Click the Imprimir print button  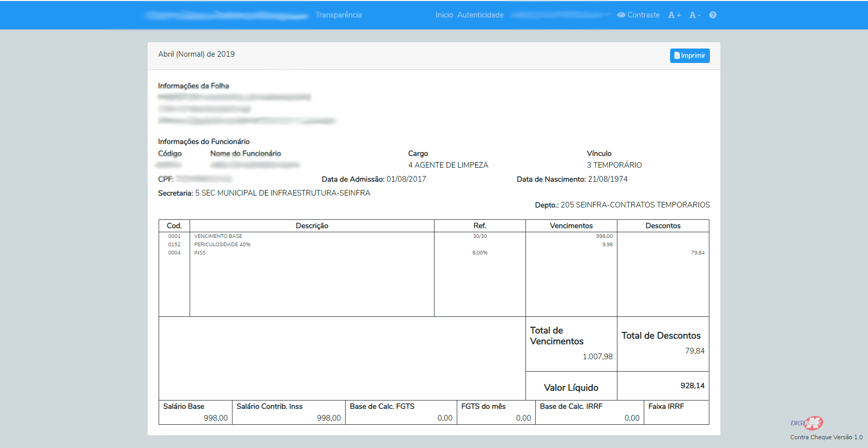(690, 56)
